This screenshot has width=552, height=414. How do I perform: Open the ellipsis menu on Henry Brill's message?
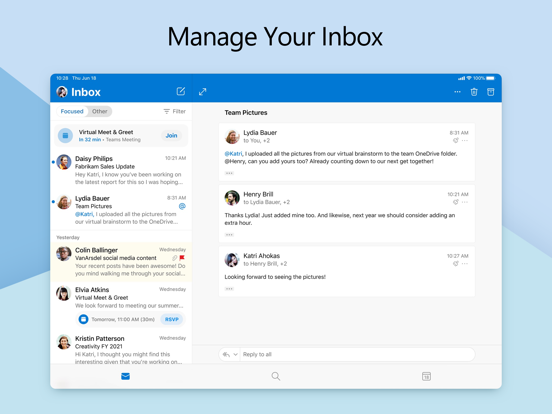tap(465, 202)
